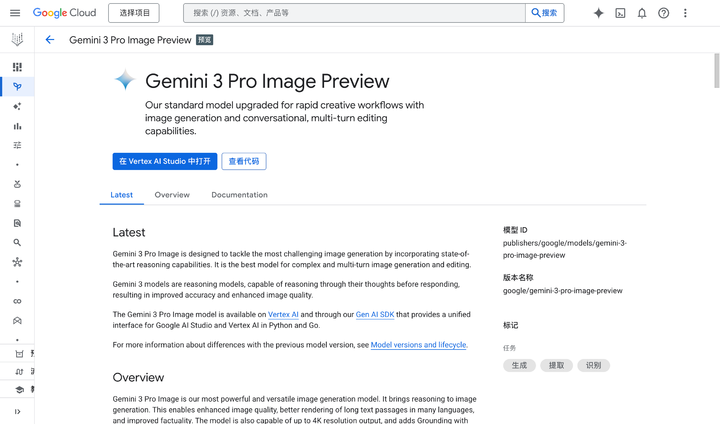720x424 pixels.
Task: Select the Latest tab
Action: click(x=121, y=195)
